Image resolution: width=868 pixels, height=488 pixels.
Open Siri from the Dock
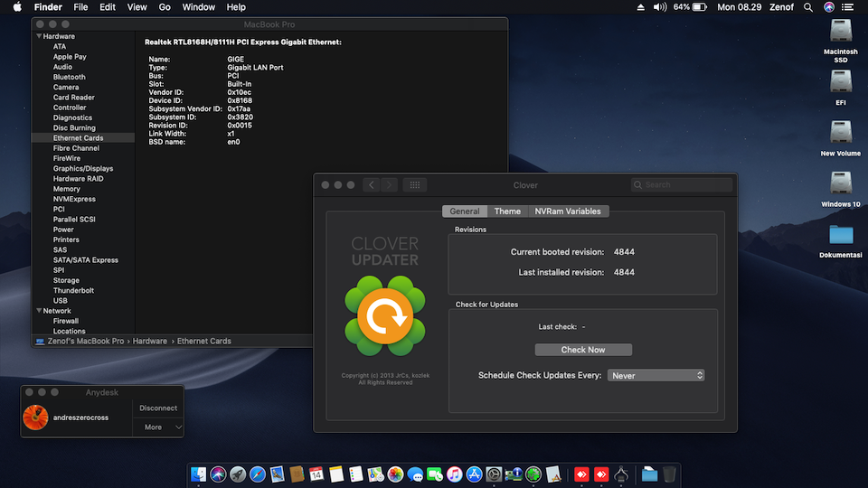coord(218,474)
